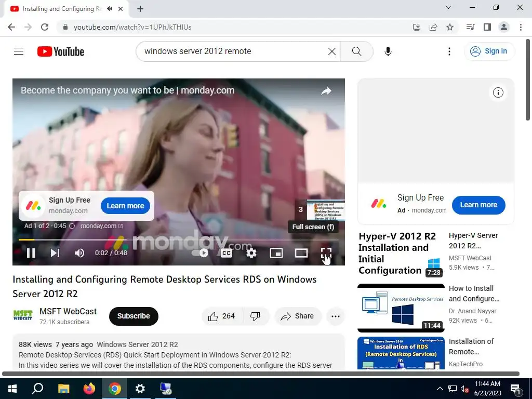Open video player settings gear
The width and height of the screenshot is (532, 399).
pos(251,253)
